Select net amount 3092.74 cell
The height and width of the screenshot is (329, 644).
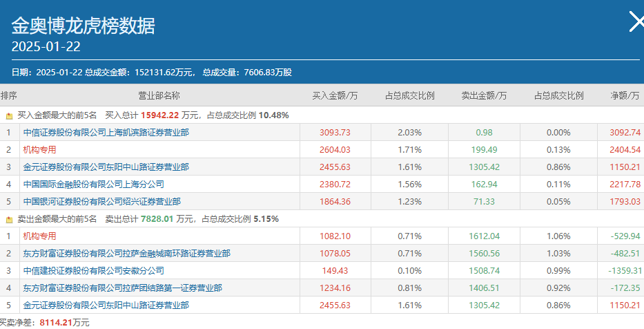[x=621, y=133]
